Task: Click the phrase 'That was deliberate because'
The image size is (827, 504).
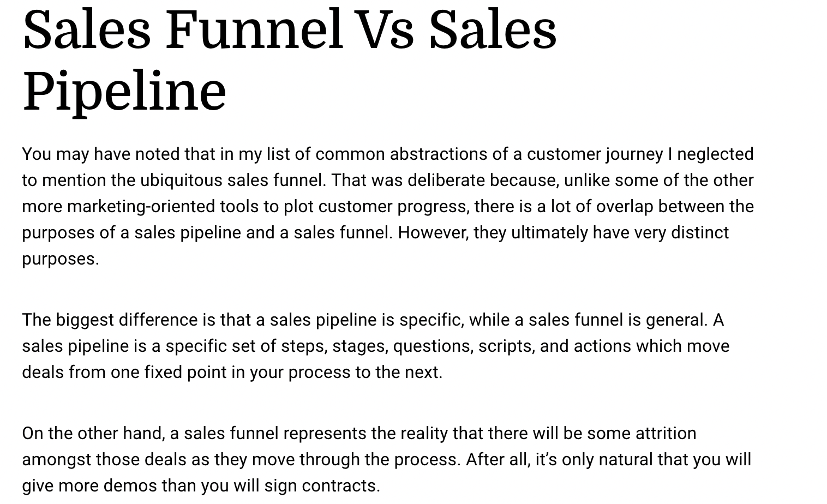Action: click(x=445, y=181)
